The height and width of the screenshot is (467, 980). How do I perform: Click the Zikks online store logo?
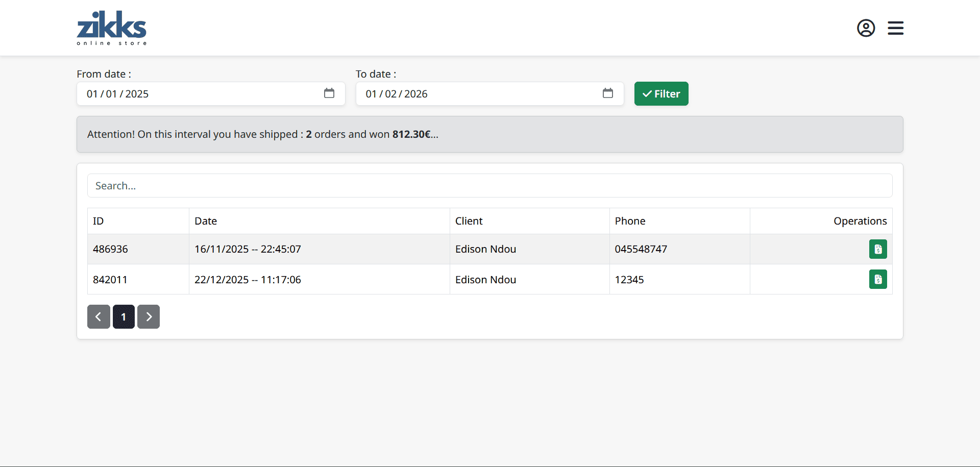tap(112, 28)
